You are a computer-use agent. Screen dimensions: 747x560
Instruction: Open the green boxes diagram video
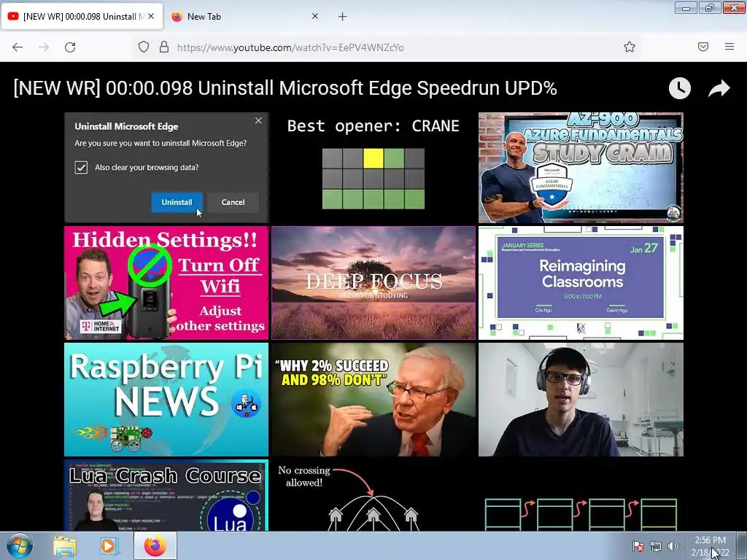[x=581, y=495]
